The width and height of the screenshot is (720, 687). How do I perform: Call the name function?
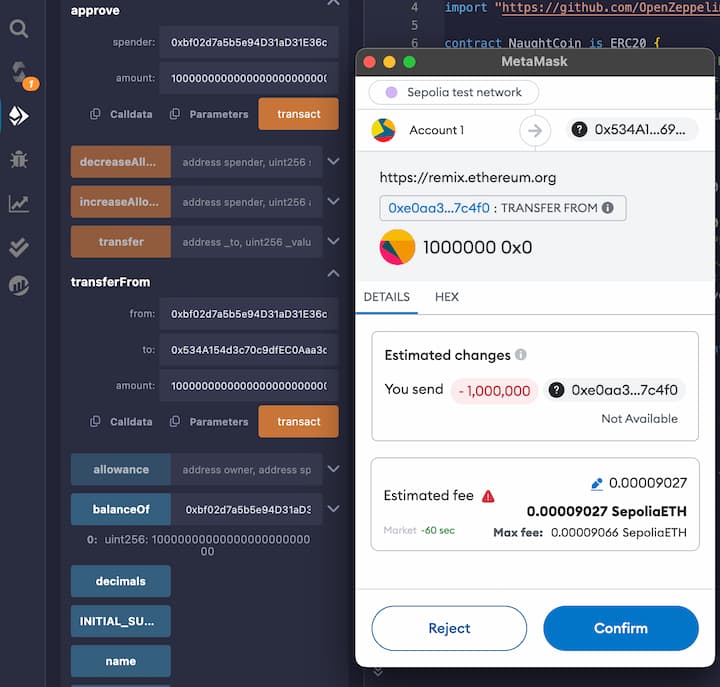(121, 661)
